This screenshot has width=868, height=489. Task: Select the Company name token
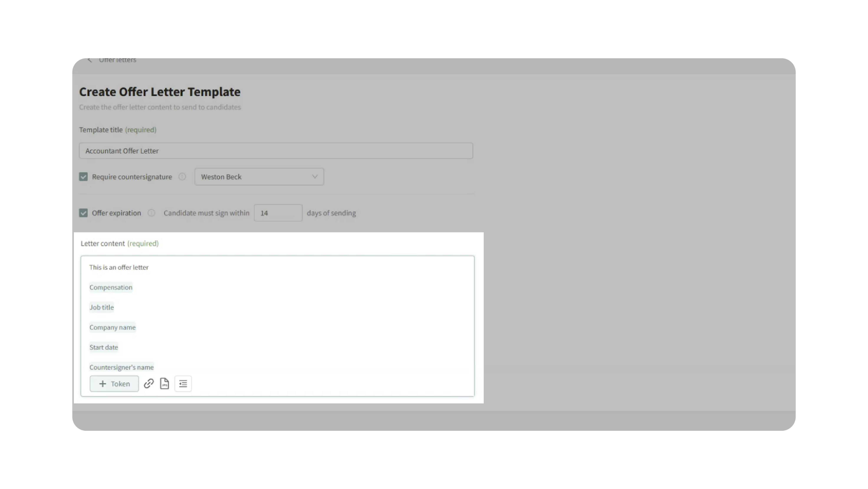tap(113, 327)
